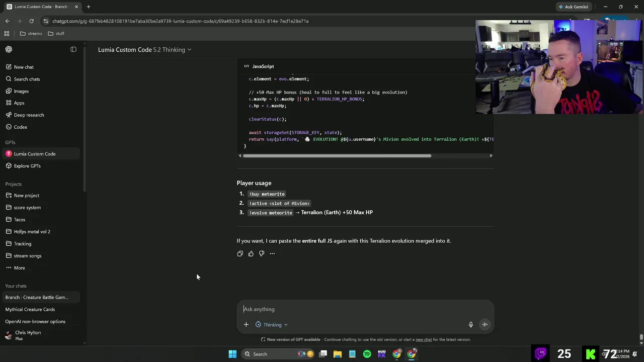Click the !evolve meteorite code text
The image size is (644, 362).
[x=271, y=213]
